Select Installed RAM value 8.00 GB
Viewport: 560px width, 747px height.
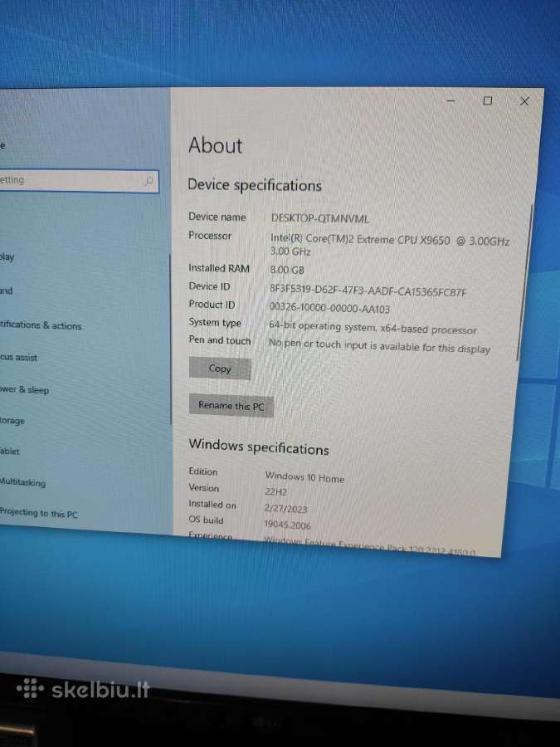point(287,270)
